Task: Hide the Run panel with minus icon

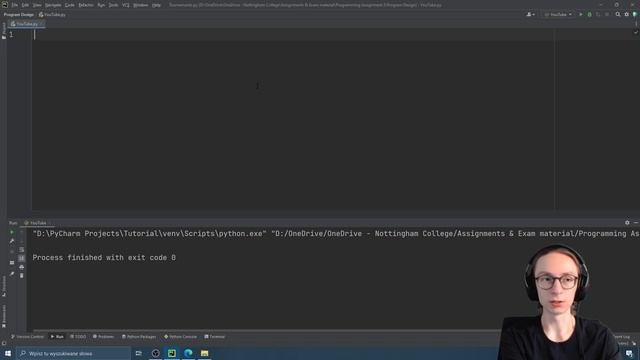Action: coord(636,223)
